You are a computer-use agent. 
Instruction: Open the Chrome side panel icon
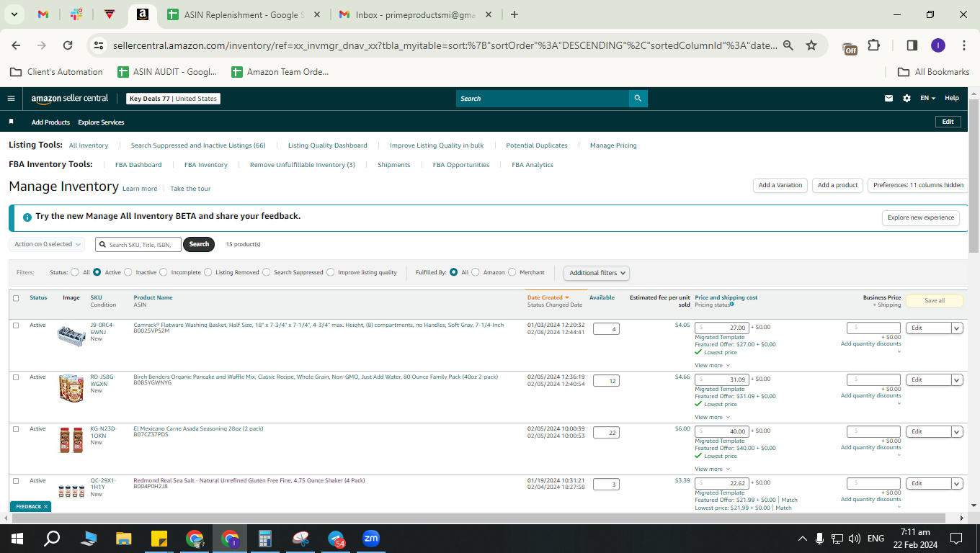[912, 45]
